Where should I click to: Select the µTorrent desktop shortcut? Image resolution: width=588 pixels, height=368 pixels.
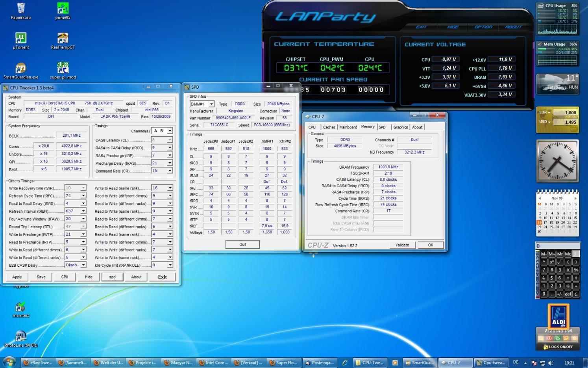(x=21, y=41)
